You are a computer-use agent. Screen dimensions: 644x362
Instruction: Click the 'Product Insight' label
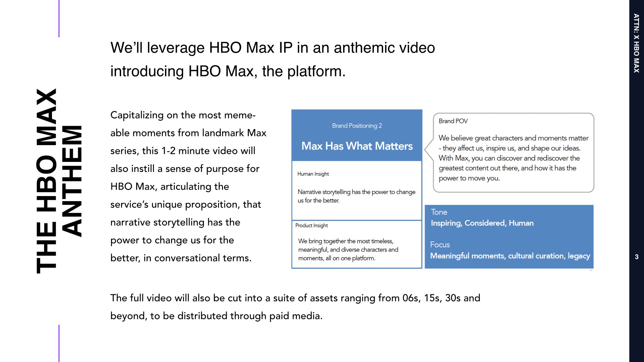(x=312, y=226)
